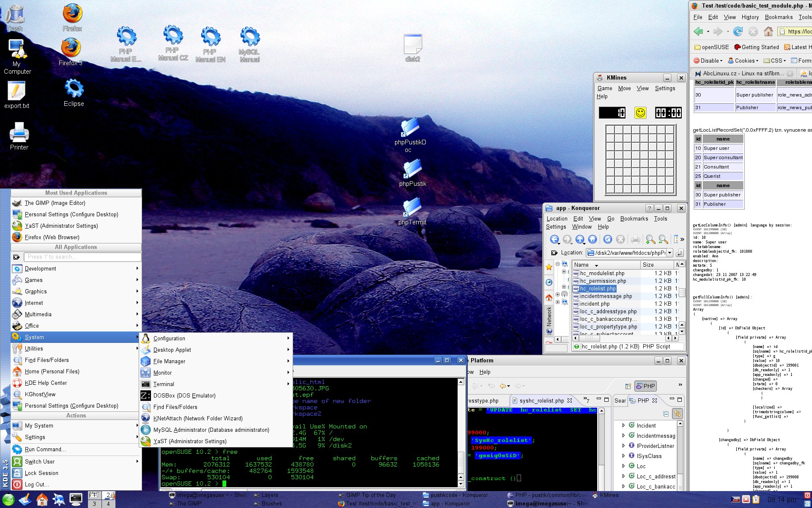
Task: Click the top-left square of the KMines grid
Action: (610, 130)
